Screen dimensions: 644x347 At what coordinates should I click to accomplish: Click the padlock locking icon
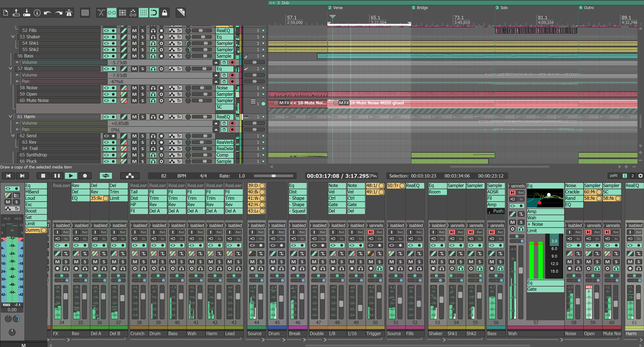(x=165, y=13)
